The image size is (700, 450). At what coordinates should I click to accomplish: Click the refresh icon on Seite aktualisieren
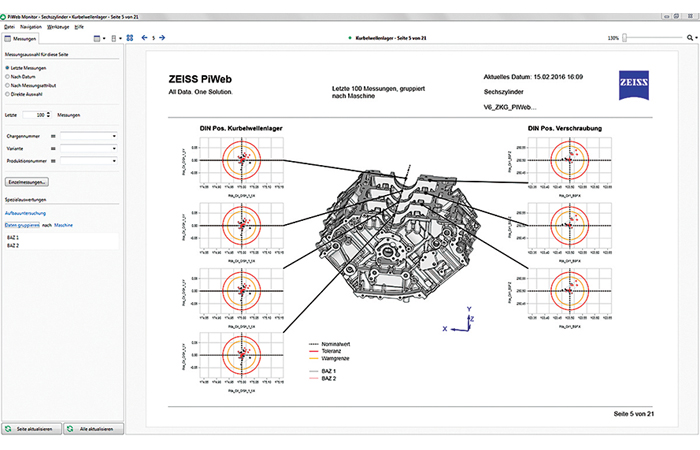point(8,429)
